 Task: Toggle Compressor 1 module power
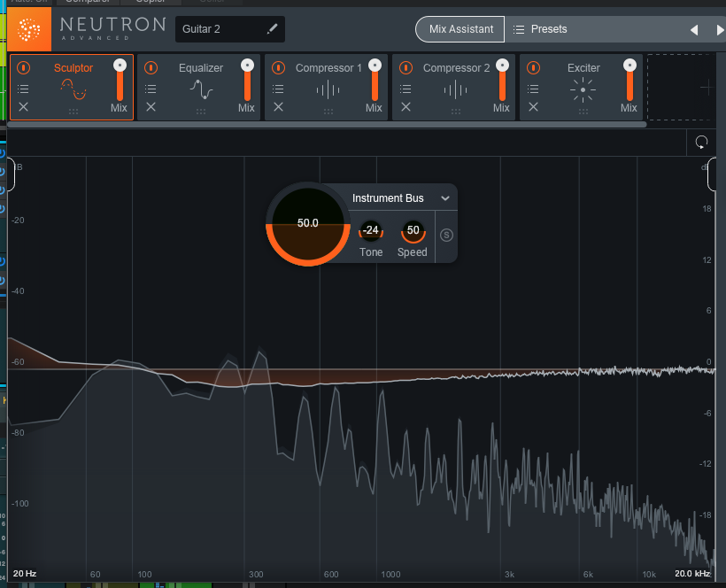(278, 68)
